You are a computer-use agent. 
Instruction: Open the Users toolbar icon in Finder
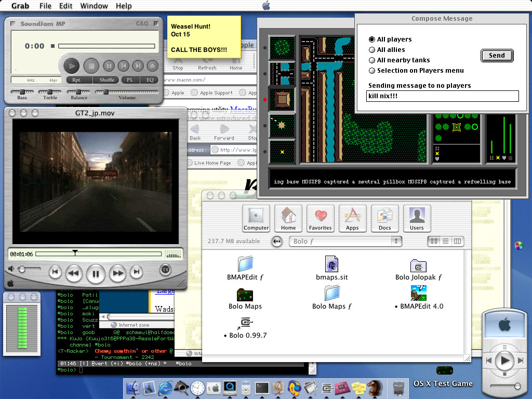pos(417,218)
